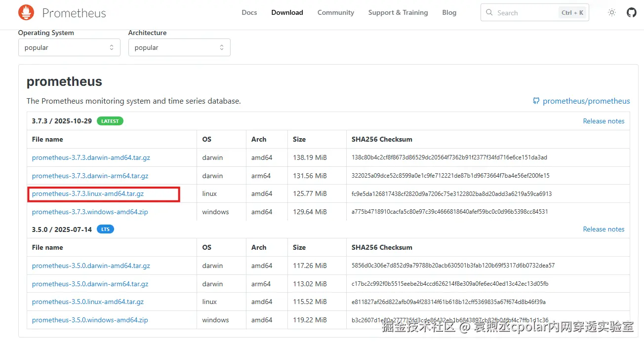Screen dimensions: 644x344
Task: Click the 3.5.0 / 2025-07-14 version heading
Action: pos(62,229)
